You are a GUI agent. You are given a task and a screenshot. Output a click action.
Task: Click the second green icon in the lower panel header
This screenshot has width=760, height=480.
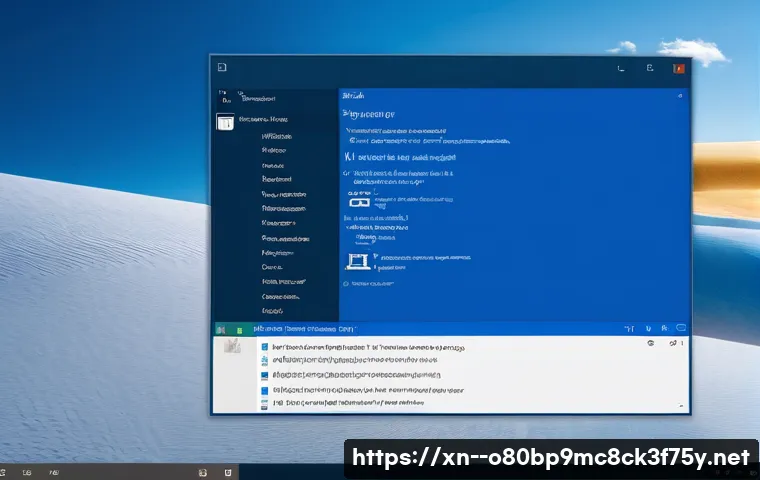(x=238, y=329)
